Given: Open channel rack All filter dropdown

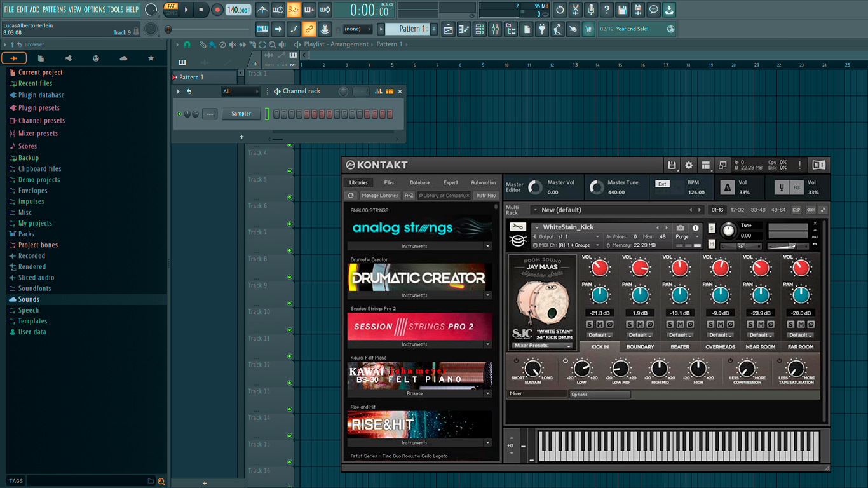Looking at the screenshot, I should click(240, 91).
